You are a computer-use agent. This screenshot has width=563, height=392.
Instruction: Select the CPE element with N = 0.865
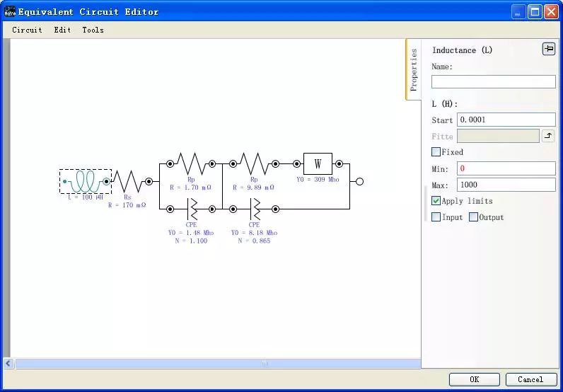(x=254, y=209)
